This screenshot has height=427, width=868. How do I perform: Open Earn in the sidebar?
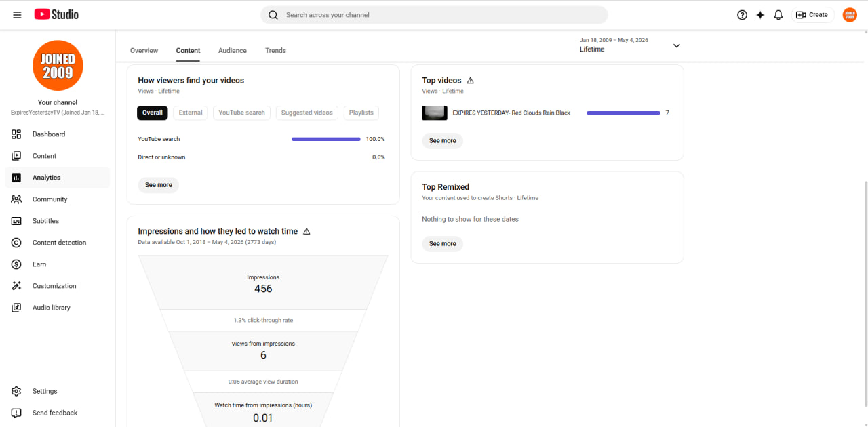(x=58, y=264)
